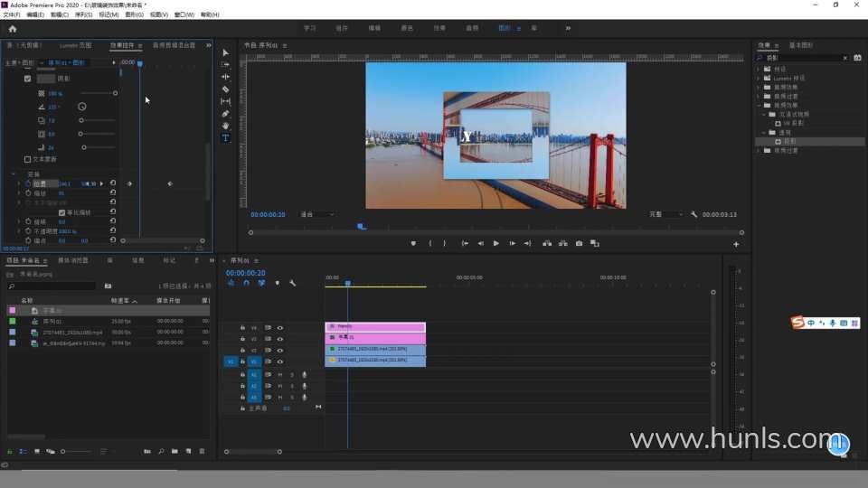The height and width of the screenshot is (488, 868).
Task: Click the lock icon on track V4
Action: point(242,327)
